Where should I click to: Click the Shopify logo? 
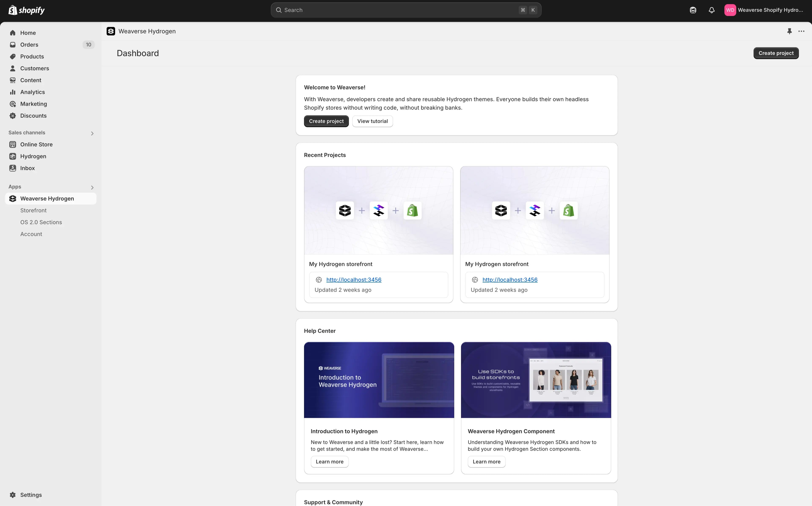click(26, 10)
